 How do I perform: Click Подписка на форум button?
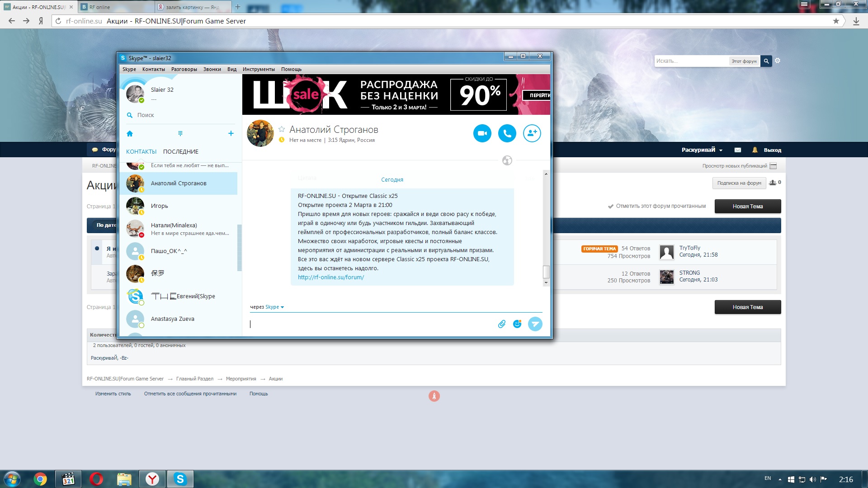tap(739, 183)
